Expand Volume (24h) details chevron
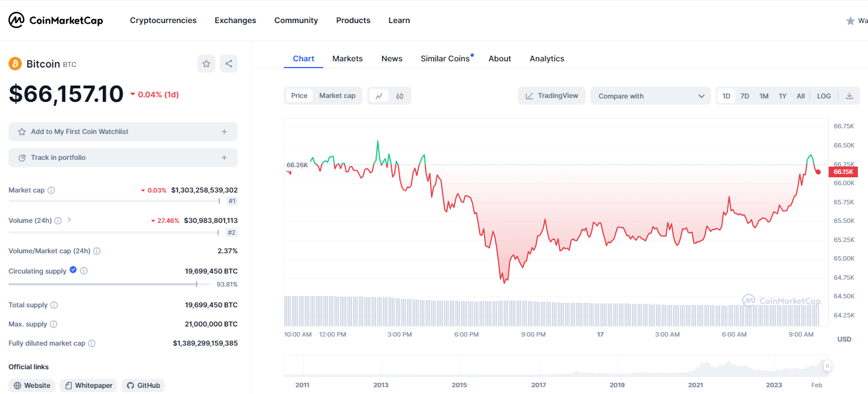 69,220
